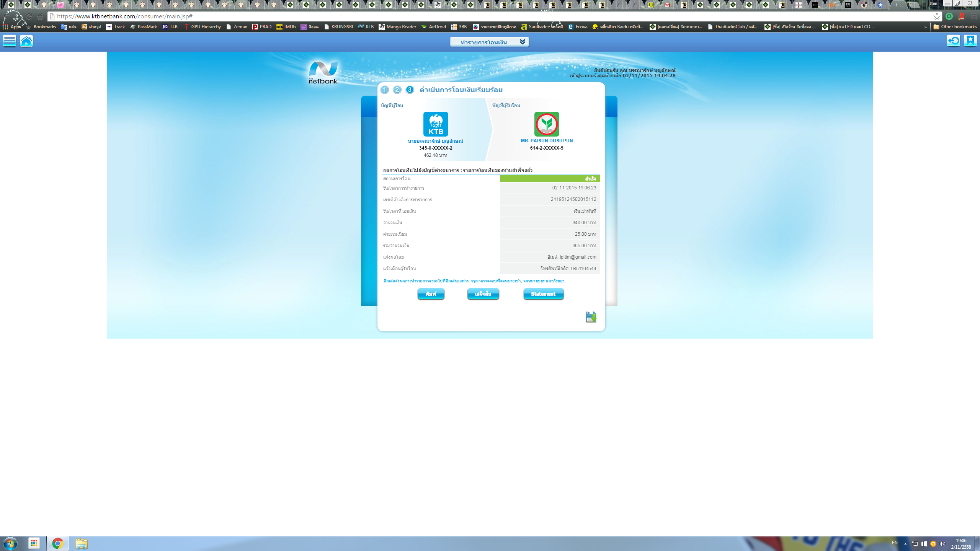Click the KTB sender bank logo

[436, 124]
